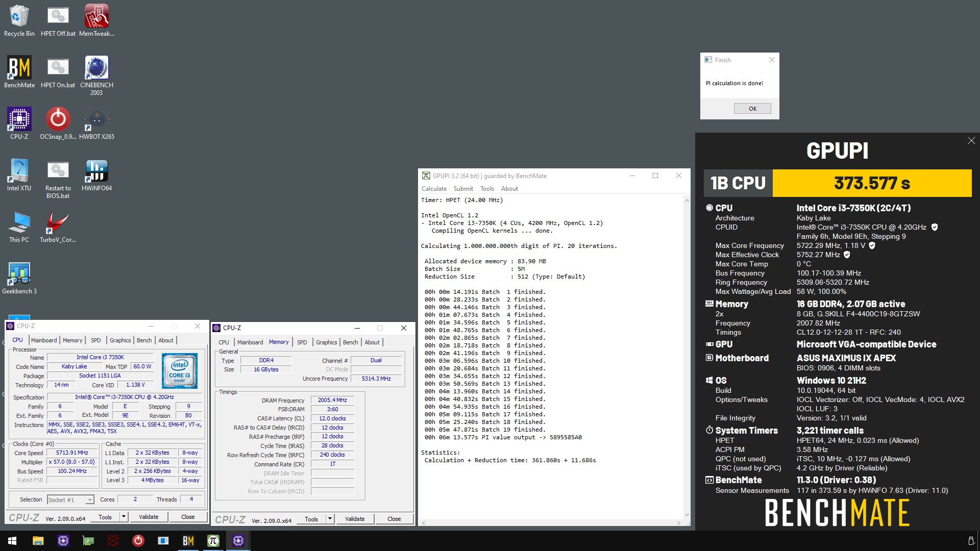This screenshot has width=980, height=551.
Task: Open Geekbench 3 desktop shortcut
Action: [19, 278]
